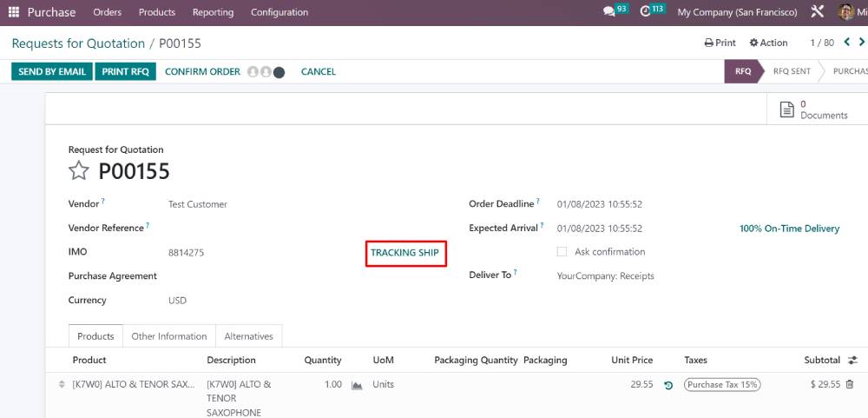The image size is (868, 418).
Task: Cancel the request for quotation
Action: [x=319, y=71]
